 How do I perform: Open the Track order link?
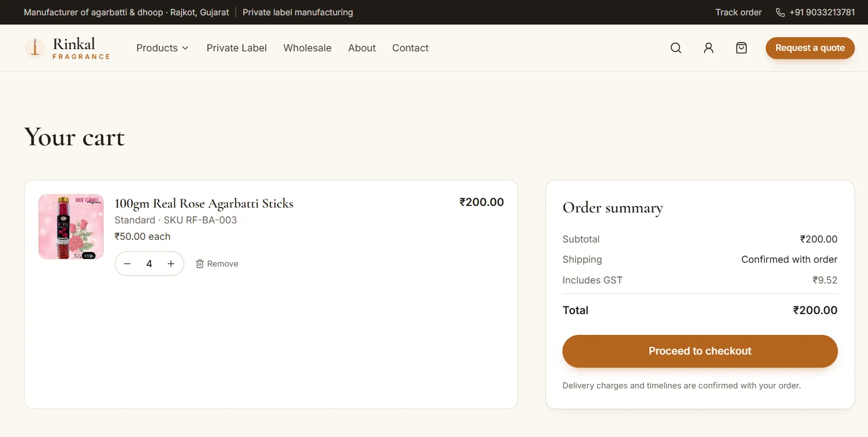738,13
